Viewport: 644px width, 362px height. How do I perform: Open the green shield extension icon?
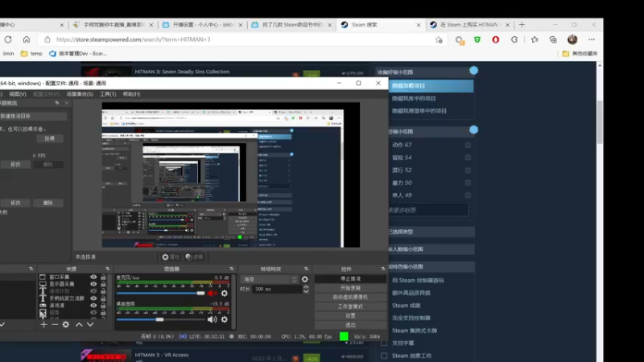pyautogui.click(x=477, y=39)
